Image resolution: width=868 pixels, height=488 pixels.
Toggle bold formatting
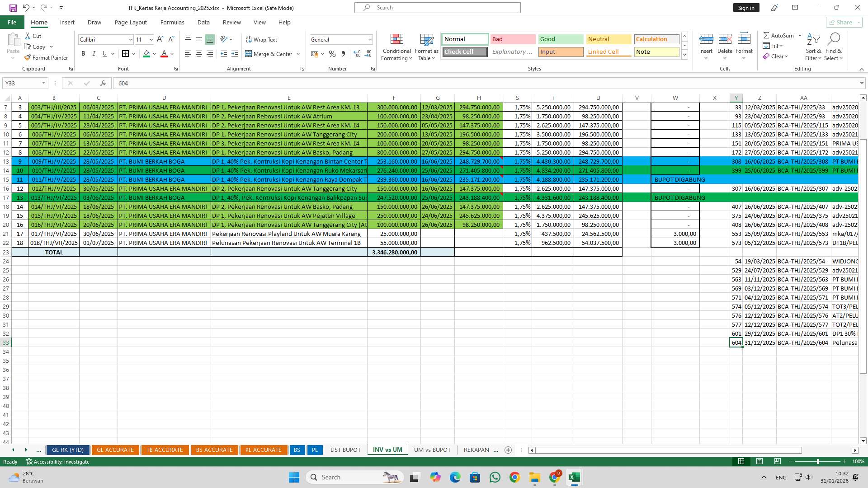(x=83, y=53)
